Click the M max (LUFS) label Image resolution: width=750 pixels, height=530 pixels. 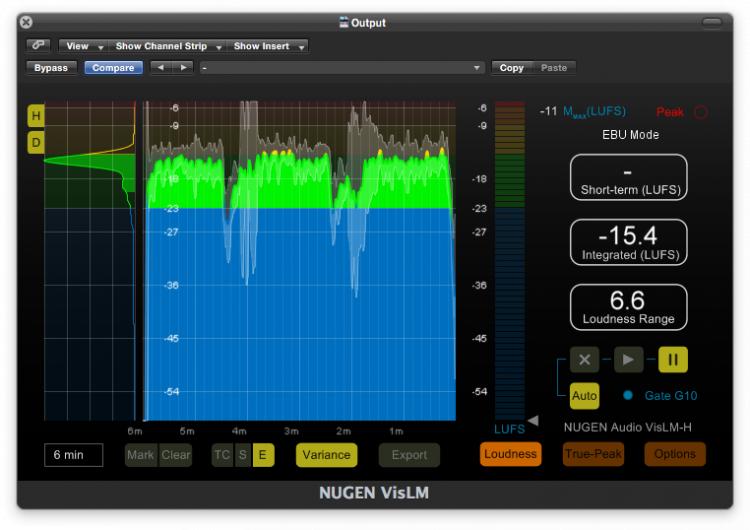pos(595,112)
